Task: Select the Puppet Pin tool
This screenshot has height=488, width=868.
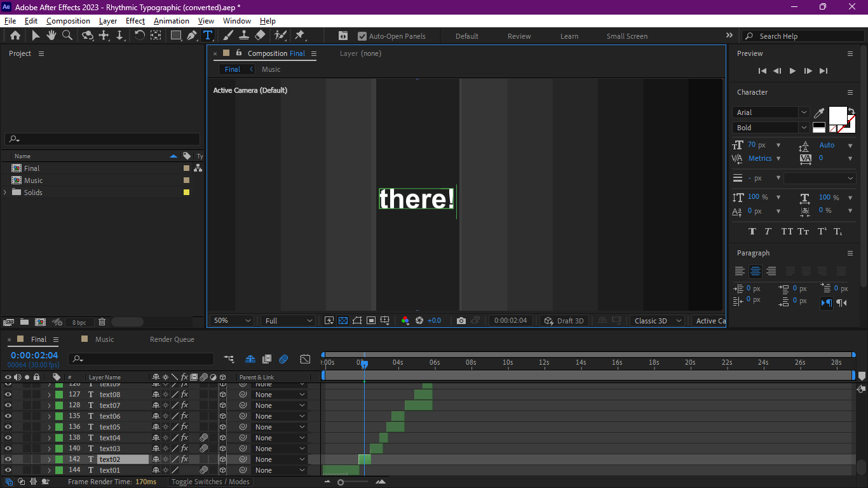Action: 299,36
